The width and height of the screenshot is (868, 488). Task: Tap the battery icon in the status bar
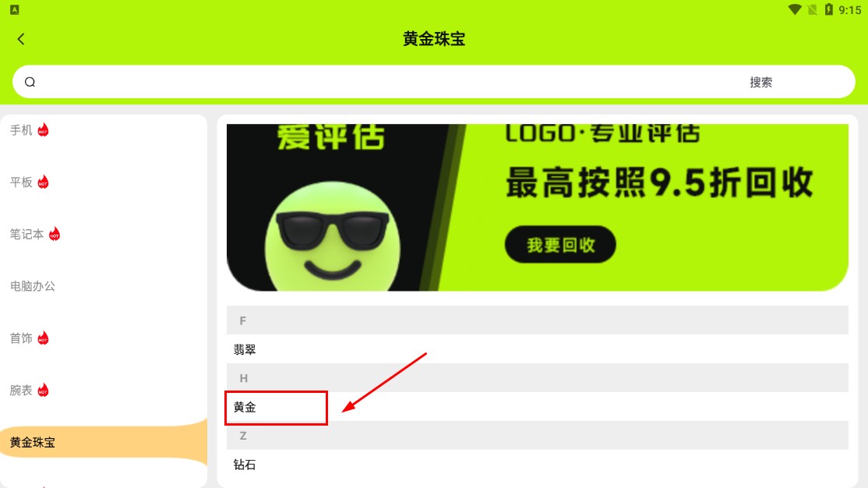[x=829, y=9]
